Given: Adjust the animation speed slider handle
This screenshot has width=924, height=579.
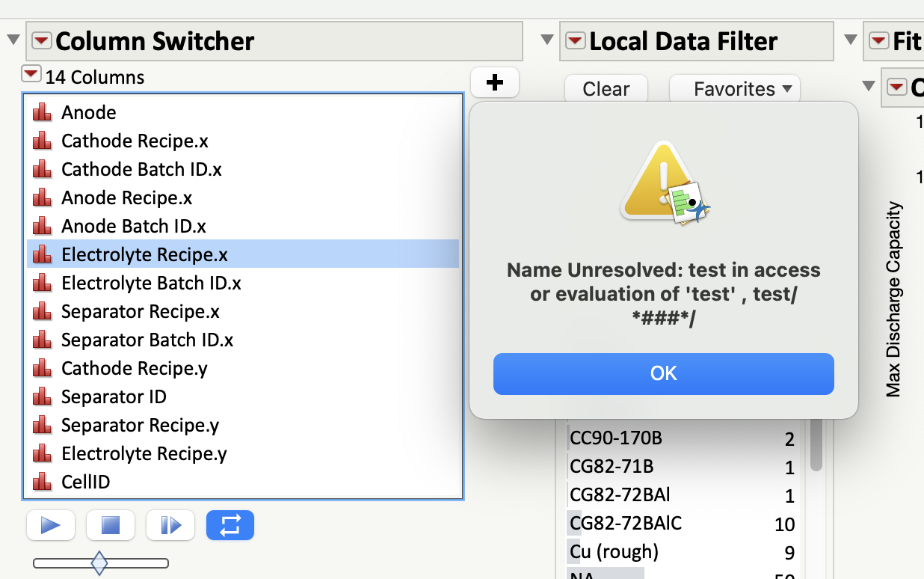Looking at the screenshot, I should (99, 563).
